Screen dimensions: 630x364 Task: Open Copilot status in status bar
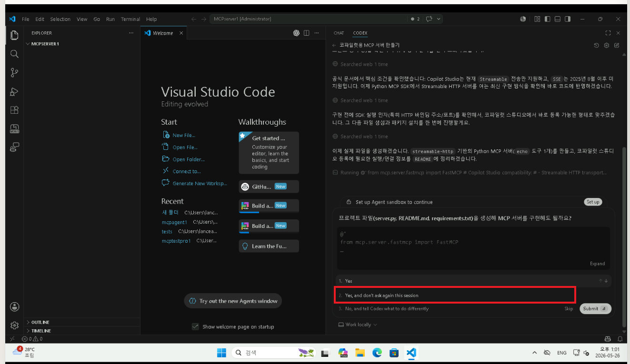click(608, 339)
